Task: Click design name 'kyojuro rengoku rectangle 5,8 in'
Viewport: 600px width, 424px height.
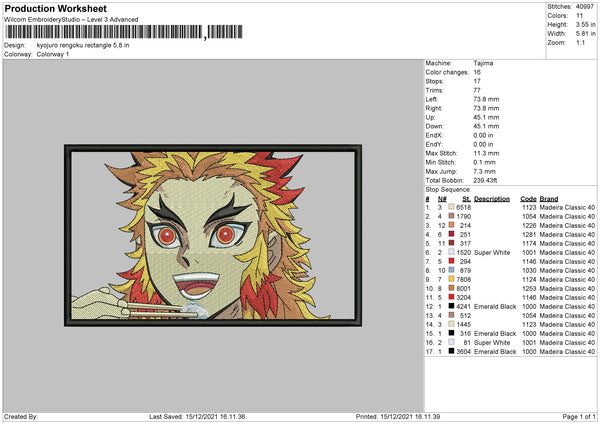Action: (83, 45)
